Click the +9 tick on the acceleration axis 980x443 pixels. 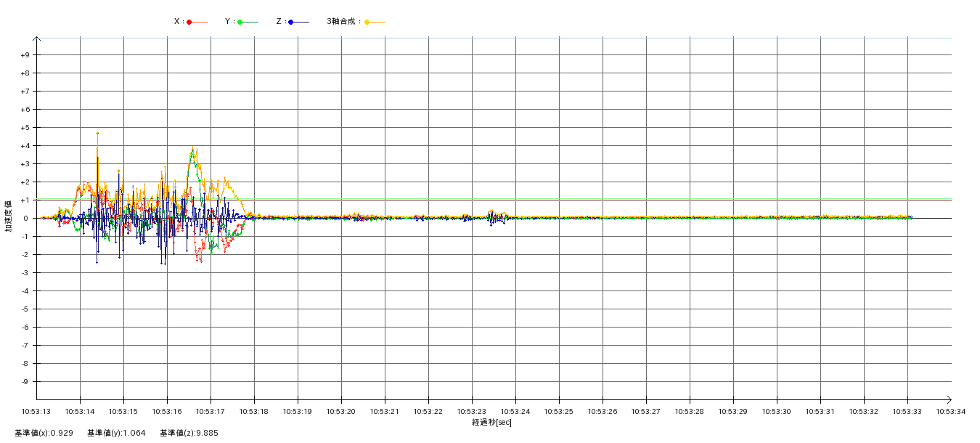coord(25,55)
